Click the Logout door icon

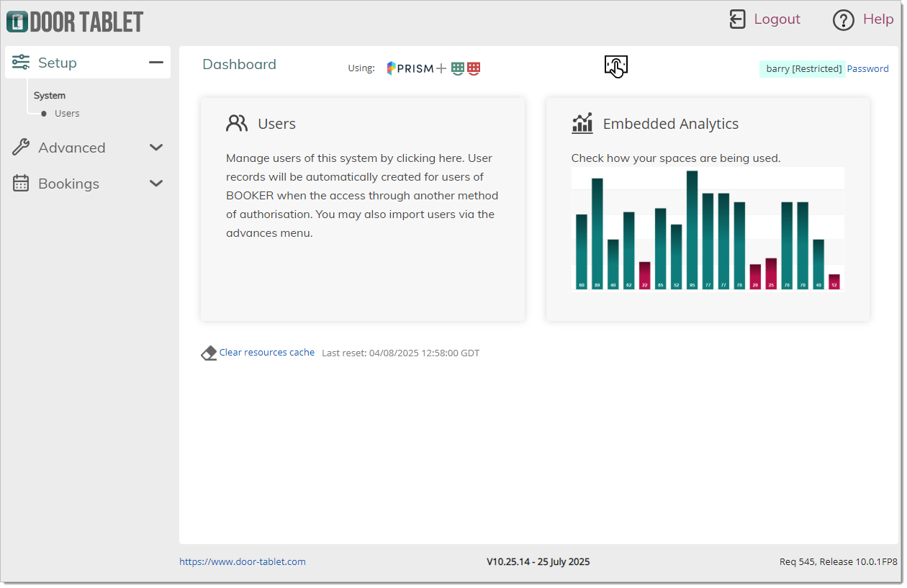tap(737, 19)
